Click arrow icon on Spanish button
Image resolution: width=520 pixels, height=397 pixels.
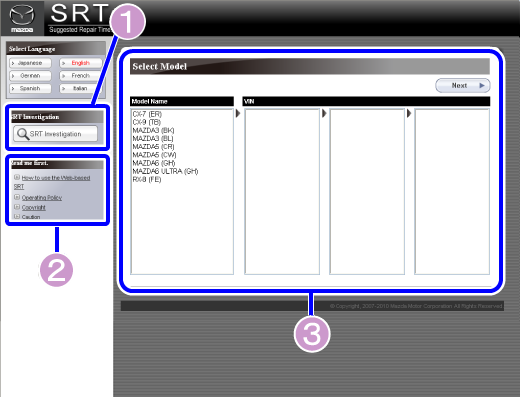click(13, 89)
